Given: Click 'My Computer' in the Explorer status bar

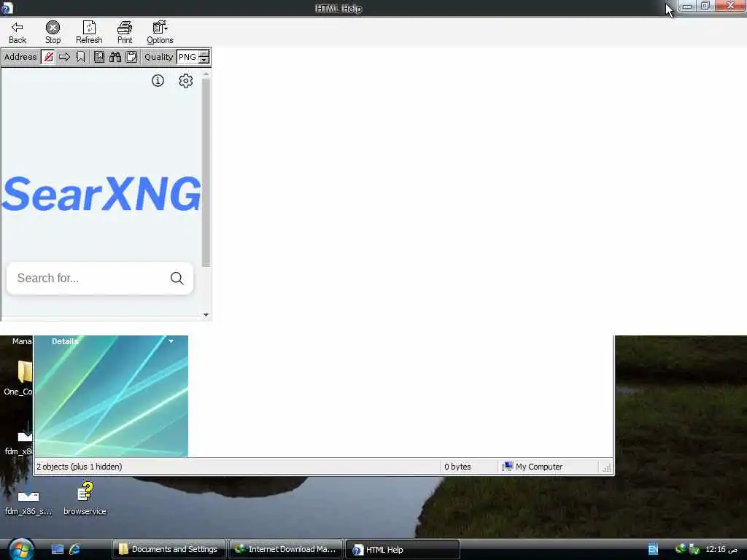Looking at the screenshot, I should click(x=539, y=467).
